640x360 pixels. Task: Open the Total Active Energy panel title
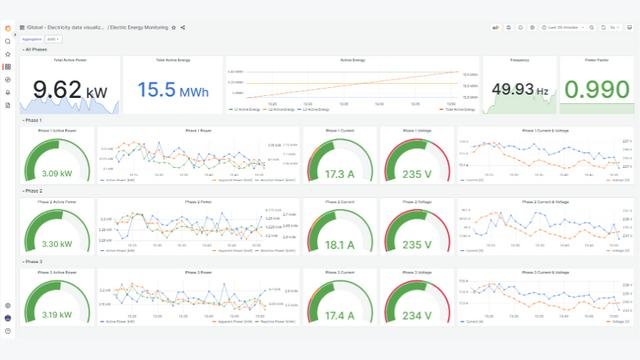pyautogui.click(x=173, y=60)
